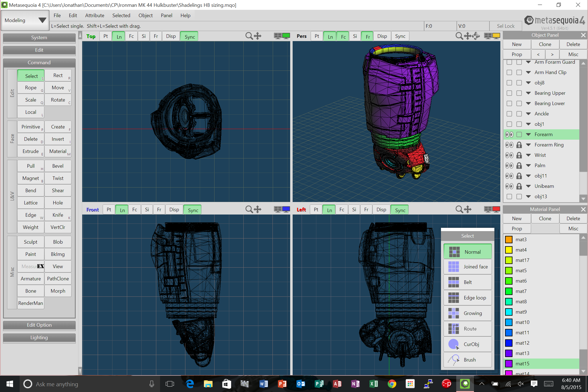588x392 pixels.
Task: Click the green monitor layout icon in Top viewport
Action: point(286,36)
